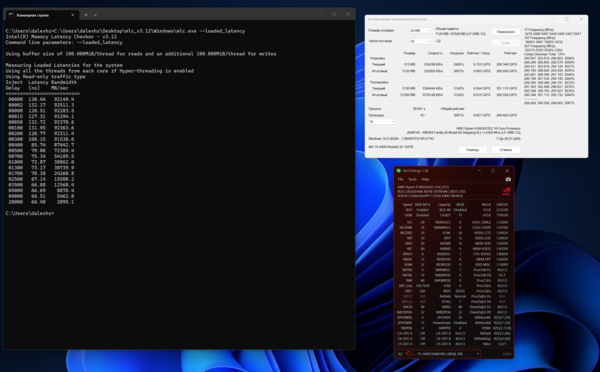This screenshot has width=600, height=372.
Task: Maximize the terminal window
Action: (334, 14)
